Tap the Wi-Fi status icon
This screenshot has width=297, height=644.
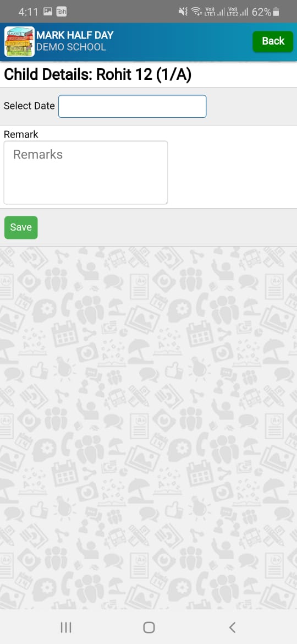pyautogui.click(x=196, y=12)
